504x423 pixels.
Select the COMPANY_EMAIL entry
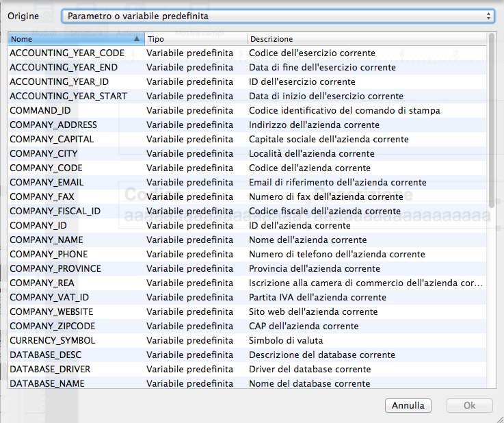coord(47,182)
